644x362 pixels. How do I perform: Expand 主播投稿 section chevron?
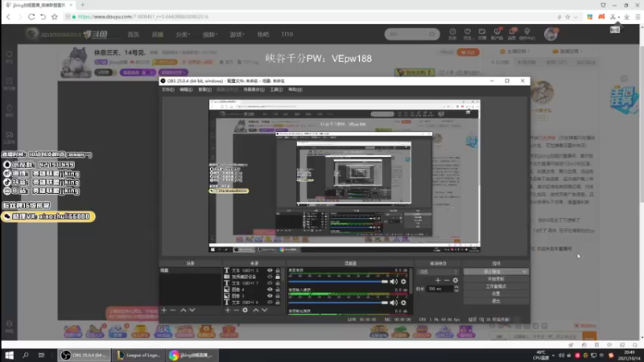tap(529, 51)
